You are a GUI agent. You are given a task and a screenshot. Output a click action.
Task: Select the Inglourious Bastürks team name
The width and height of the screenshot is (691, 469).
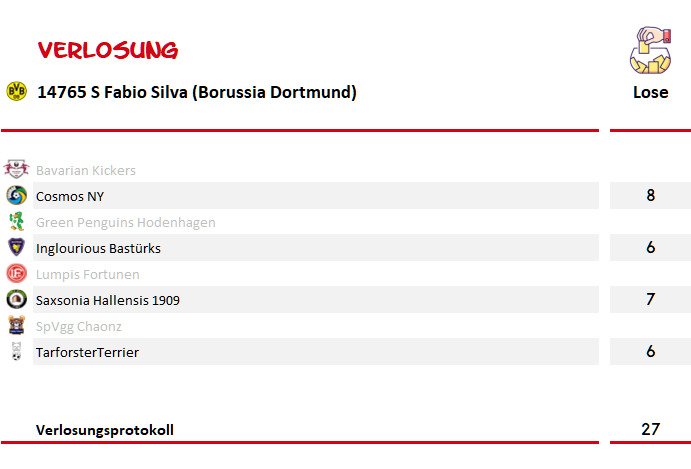(x=98, y=248)
